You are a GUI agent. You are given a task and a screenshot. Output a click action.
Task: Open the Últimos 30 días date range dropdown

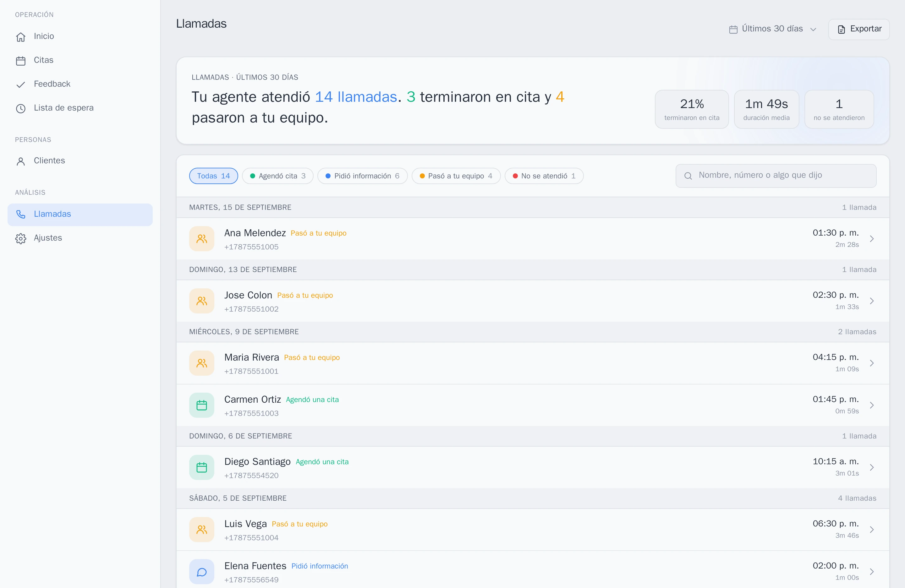click(x=772, y=29)
